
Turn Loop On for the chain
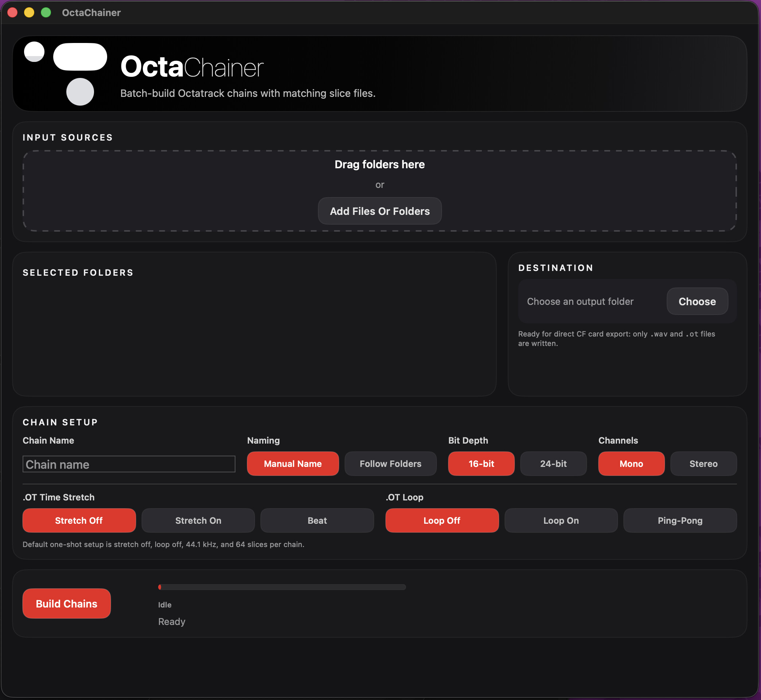561,520
